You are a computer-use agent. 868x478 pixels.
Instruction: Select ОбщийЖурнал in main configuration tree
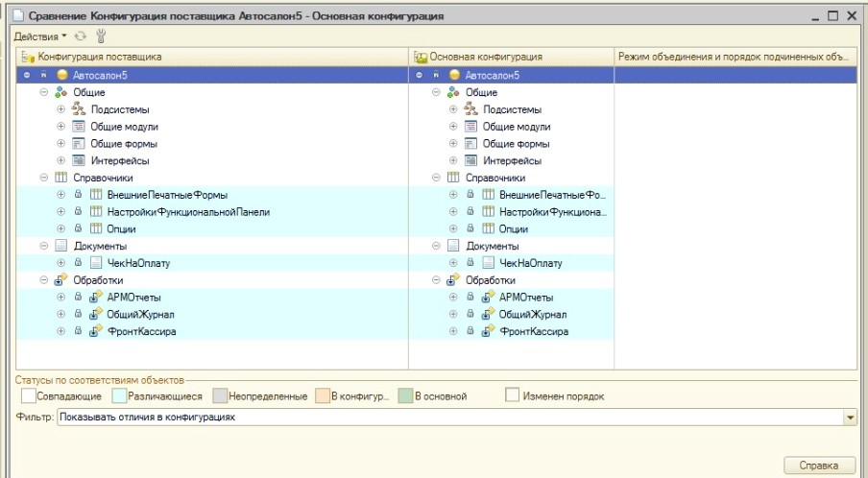[x=532, y=315]
